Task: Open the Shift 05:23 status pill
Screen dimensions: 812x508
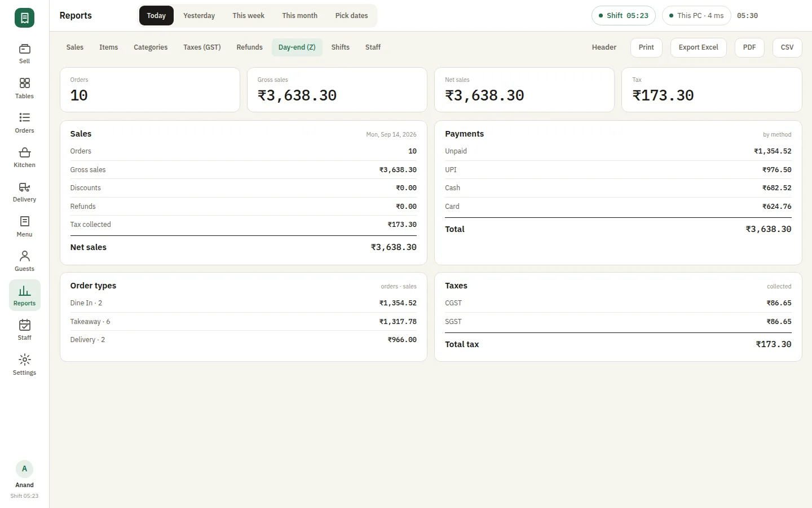Action: pos(623,16)
